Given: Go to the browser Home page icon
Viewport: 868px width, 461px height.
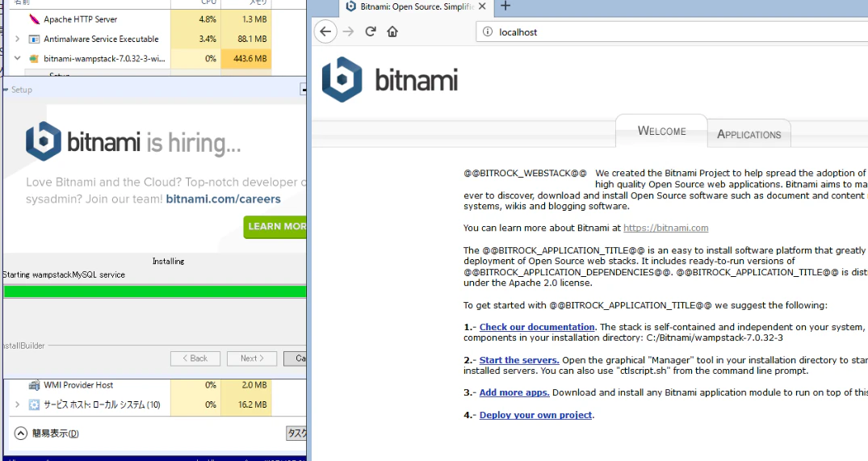Looking at the screenshot, I should (392, 31).
